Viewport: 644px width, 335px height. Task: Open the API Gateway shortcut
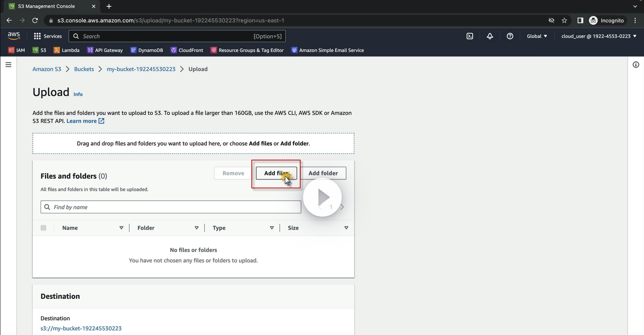point(105,50)
